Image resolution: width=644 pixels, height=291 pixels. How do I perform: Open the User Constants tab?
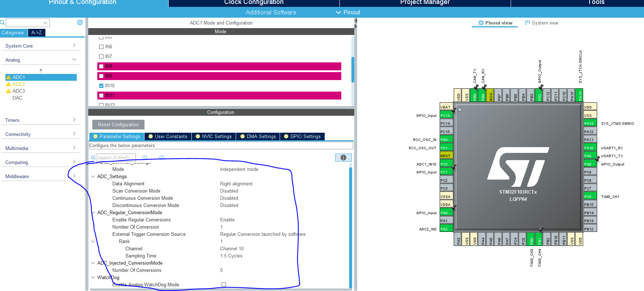click(x=168, y=136)
